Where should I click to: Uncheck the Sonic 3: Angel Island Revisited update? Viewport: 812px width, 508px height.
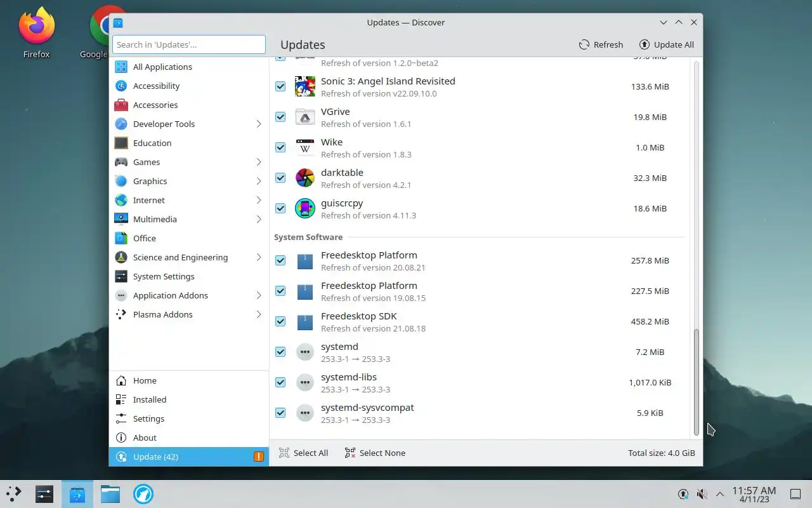(280, 86)
